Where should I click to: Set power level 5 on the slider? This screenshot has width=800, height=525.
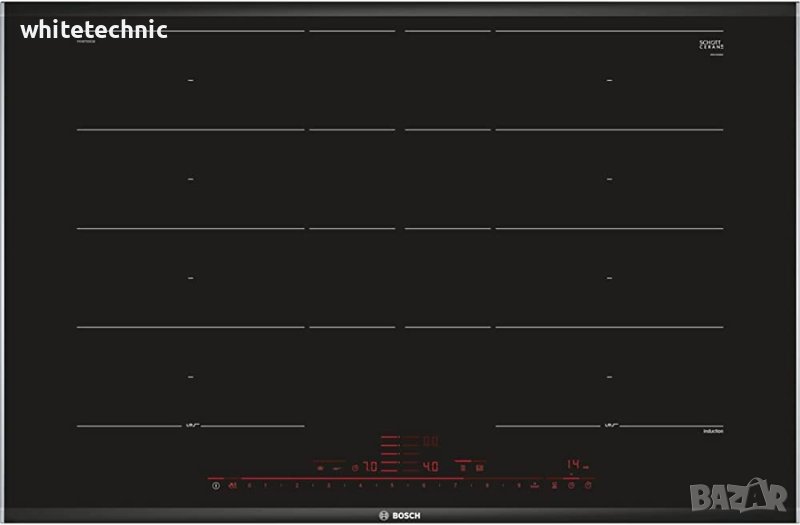[x=392, y=486]
